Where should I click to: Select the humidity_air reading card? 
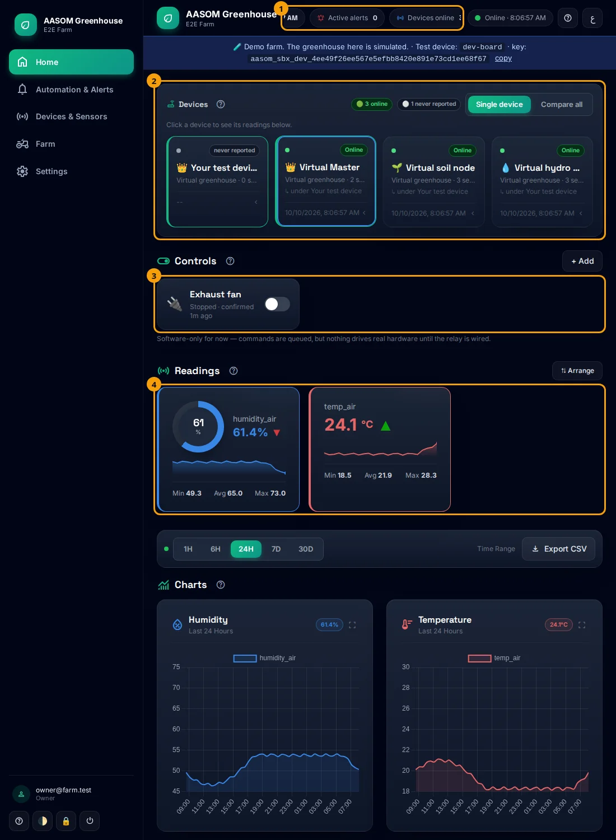228,449
